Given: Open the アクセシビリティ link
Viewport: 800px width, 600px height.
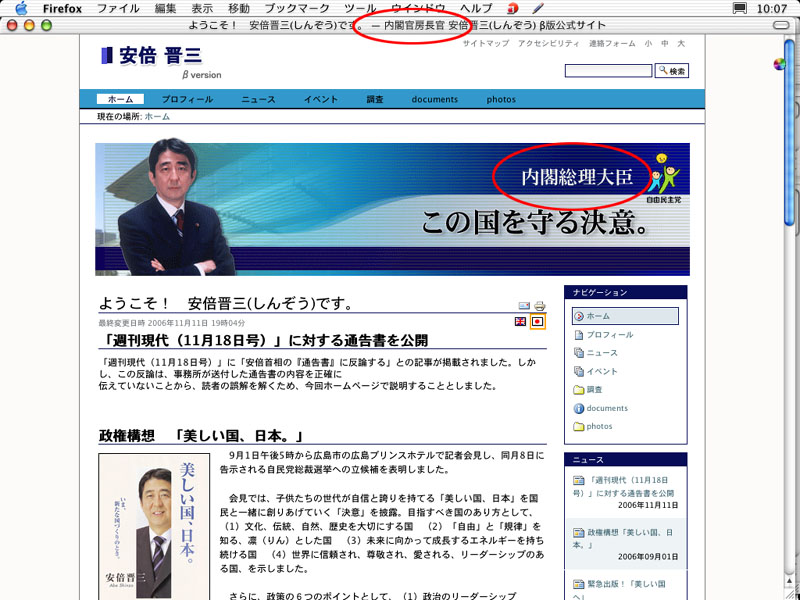Looking at the screenshot, I should point(548,44).
